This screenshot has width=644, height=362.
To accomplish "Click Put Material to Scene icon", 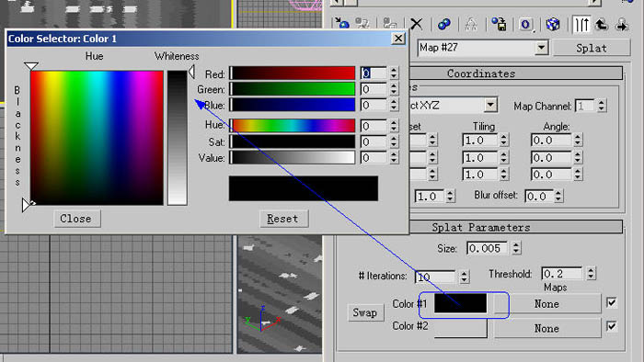I will (x=362, y=24).
